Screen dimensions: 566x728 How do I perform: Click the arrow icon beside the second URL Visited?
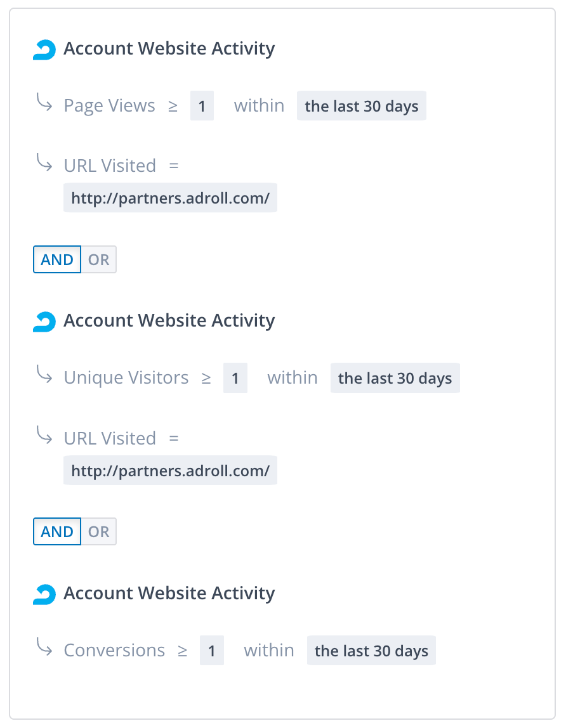pos(44,436)
